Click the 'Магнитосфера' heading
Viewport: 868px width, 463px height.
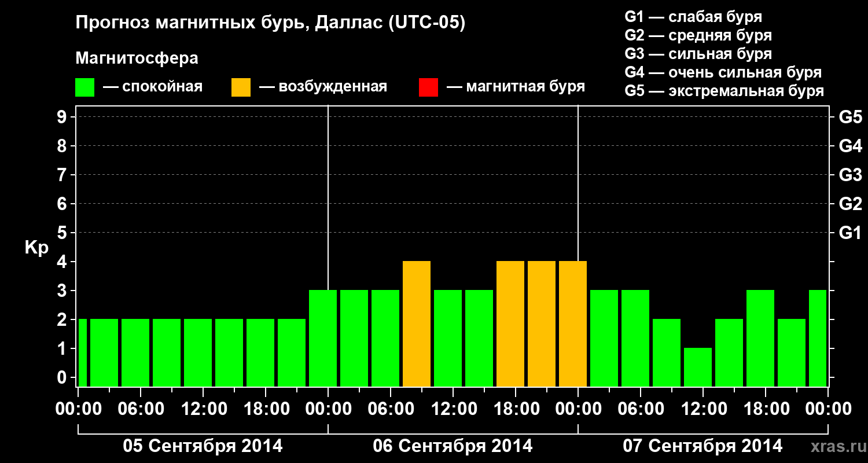[x=137, y=58]
